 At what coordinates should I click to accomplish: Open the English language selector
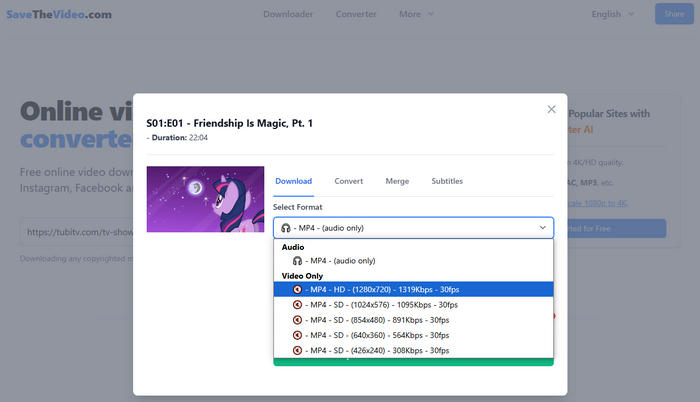(612, 14)
